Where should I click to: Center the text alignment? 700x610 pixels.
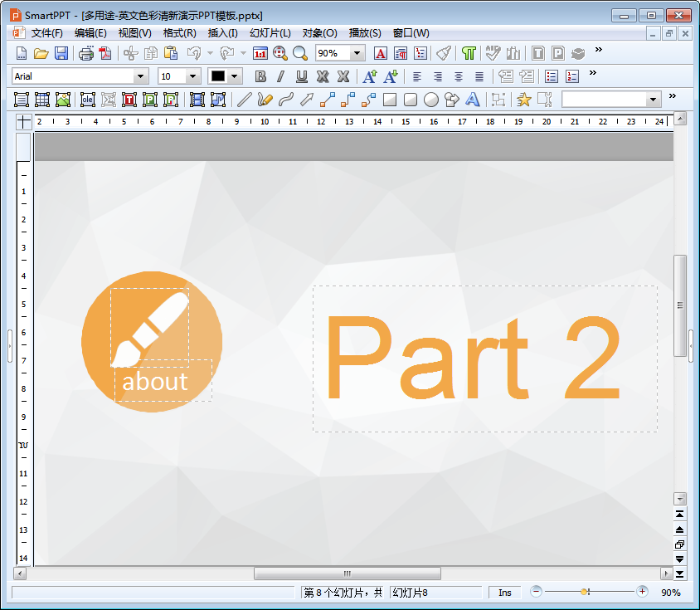click(x=459, y=76)
